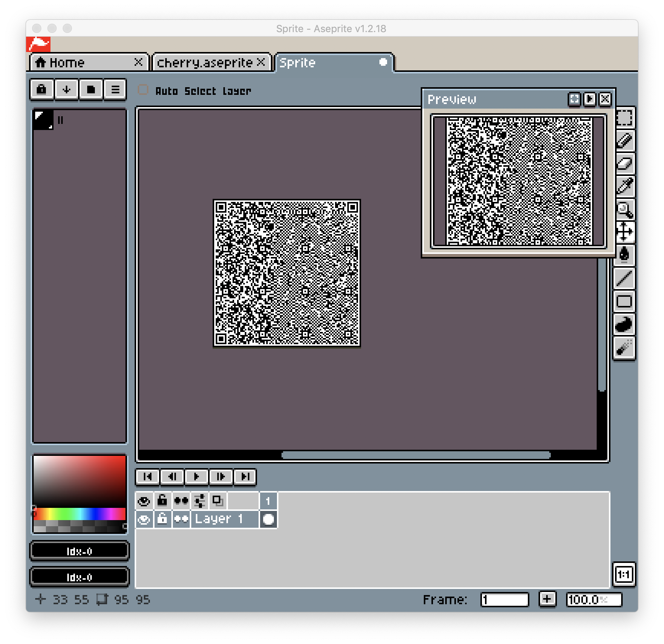664x644 pixels.
Task: Toggle visibility of all layers in header
Action: coord(144,501)
